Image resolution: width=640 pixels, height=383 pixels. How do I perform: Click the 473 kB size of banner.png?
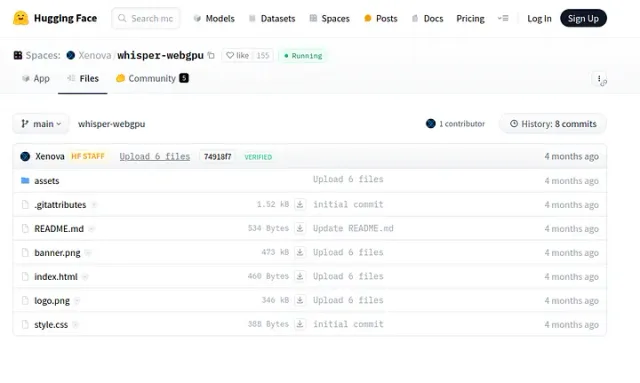[x=275, y=252]
